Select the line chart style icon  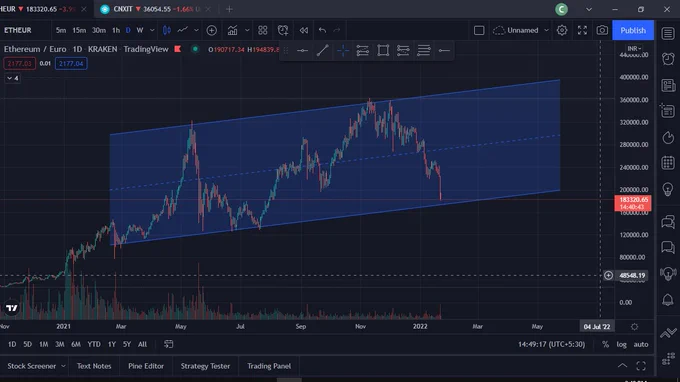click(x=183, y=30)
